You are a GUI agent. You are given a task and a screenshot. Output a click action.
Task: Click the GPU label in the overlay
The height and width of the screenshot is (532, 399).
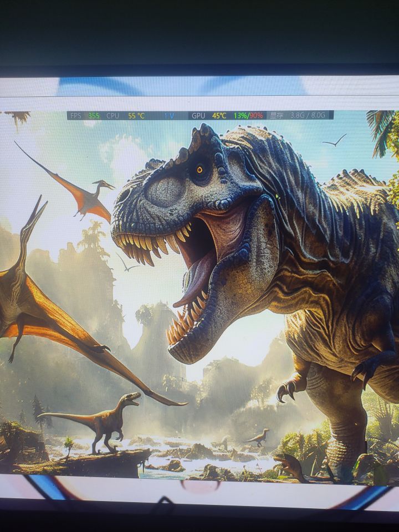pyautogui.click(x=198, y=116)
